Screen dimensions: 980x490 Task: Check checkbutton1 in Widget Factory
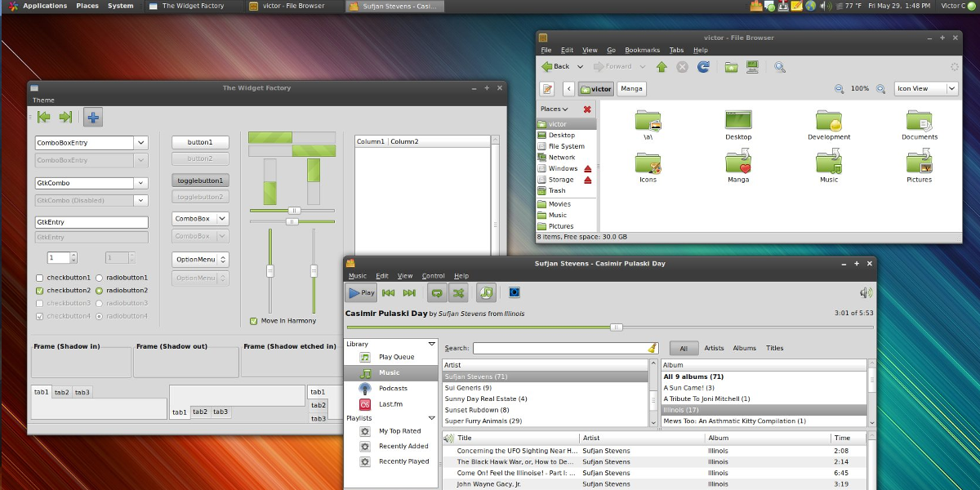(39, 278)
